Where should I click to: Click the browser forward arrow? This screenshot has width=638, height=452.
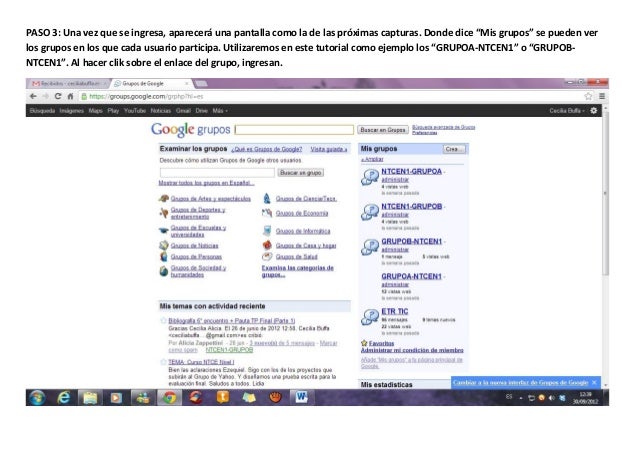pyautogui.click(x=46, y=96)
